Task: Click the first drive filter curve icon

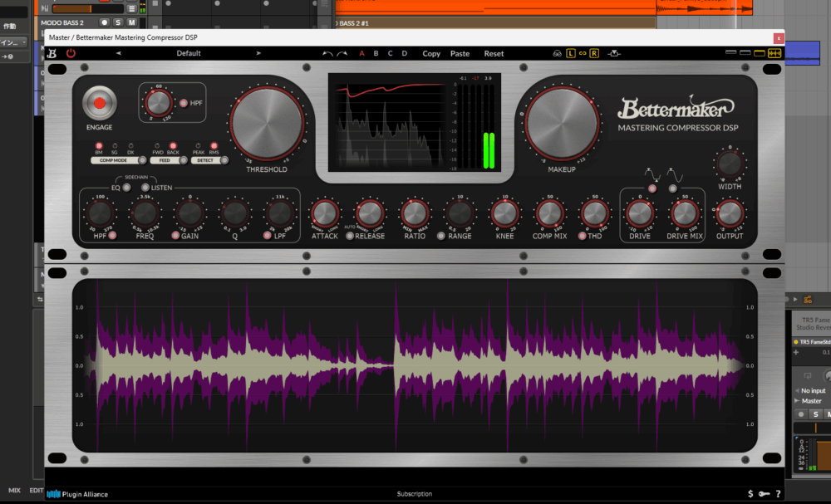Action: 652,174
